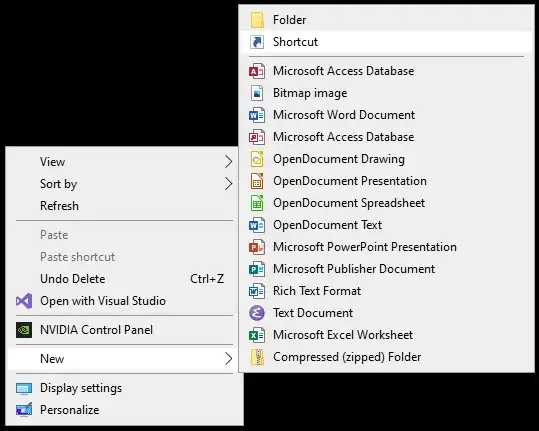
Task: Click the OpenDocument Presentation icon
Action: tap(257, 181)
